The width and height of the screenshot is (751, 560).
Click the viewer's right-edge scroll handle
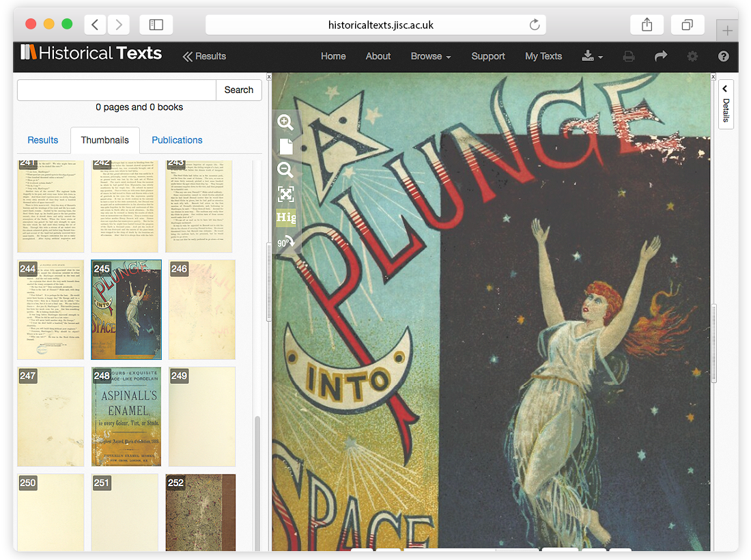(x=713, y=343)
